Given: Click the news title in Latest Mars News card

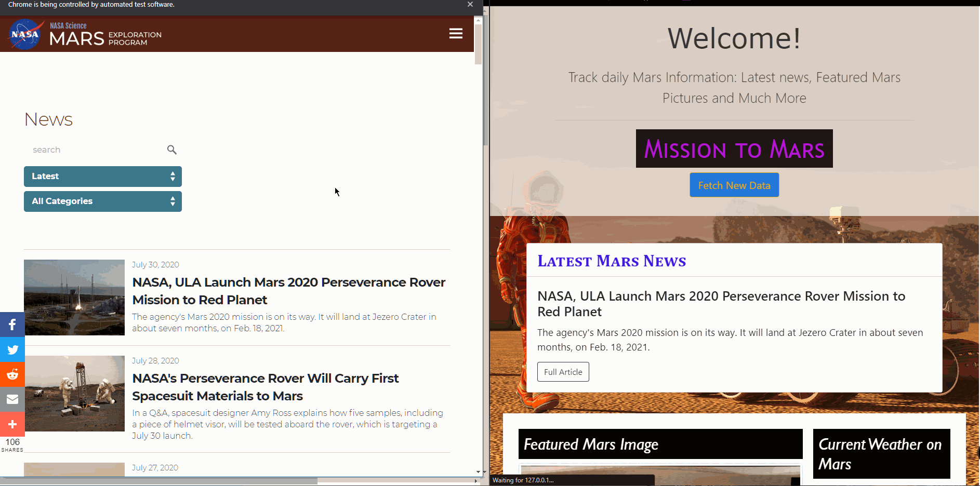Looking at the screenshot, I should 721,304.
